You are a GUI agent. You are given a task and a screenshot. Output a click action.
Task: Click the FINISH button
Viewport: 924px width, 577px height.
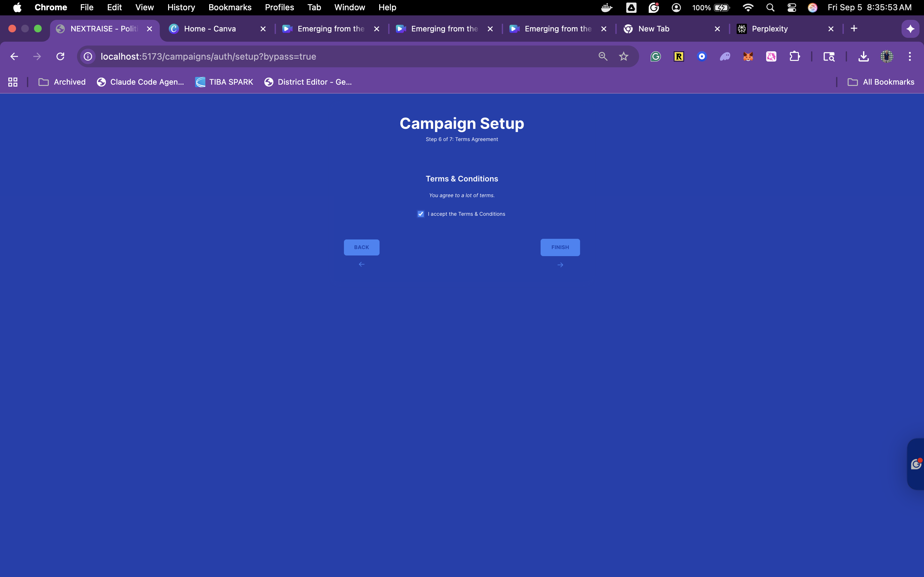coord(560,247)
